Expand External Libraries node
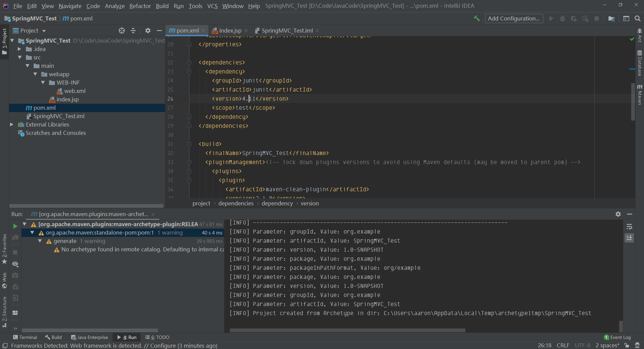The width and height of the screenshot is (644, 349). [x=12, y=124]
